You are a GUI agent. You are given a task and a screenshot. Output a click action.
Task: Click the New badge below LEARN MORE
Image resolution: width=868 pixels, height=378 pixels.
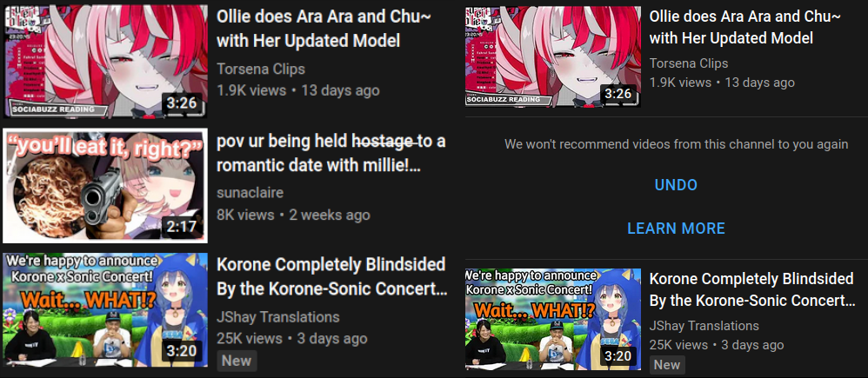(667, 365)
